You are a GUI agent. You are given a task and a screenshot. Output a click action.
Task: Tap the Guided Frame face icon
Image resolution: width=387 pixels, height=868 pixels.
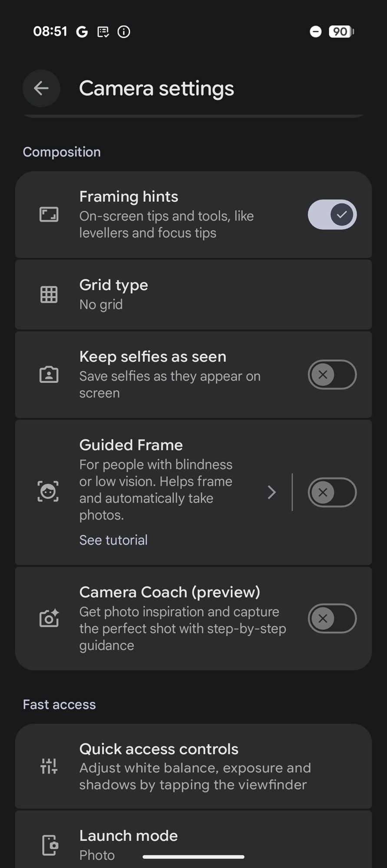[x=48, y=492]
